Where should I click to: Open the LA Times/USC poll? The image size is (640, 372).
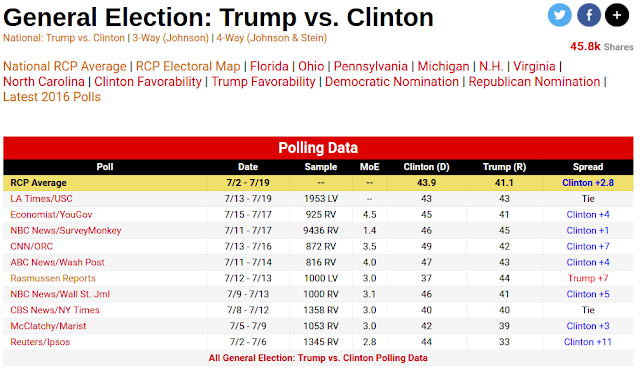[x=41, y=199]
